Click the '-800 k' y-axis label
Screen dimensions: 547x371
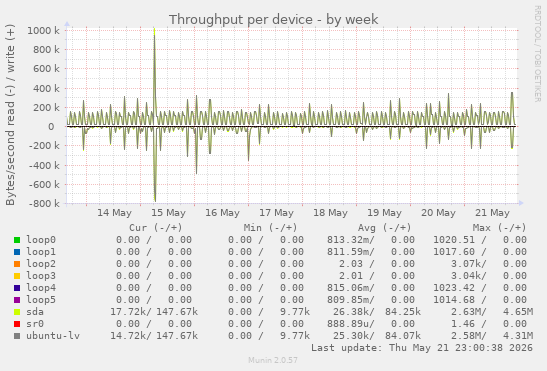[x=44, y=203]
